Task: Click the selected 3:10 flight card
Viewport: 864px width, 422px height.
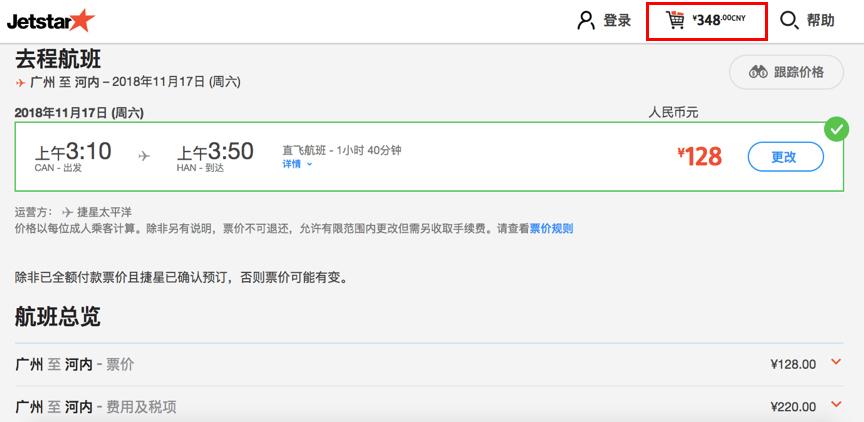Action: tap(429, 157)
